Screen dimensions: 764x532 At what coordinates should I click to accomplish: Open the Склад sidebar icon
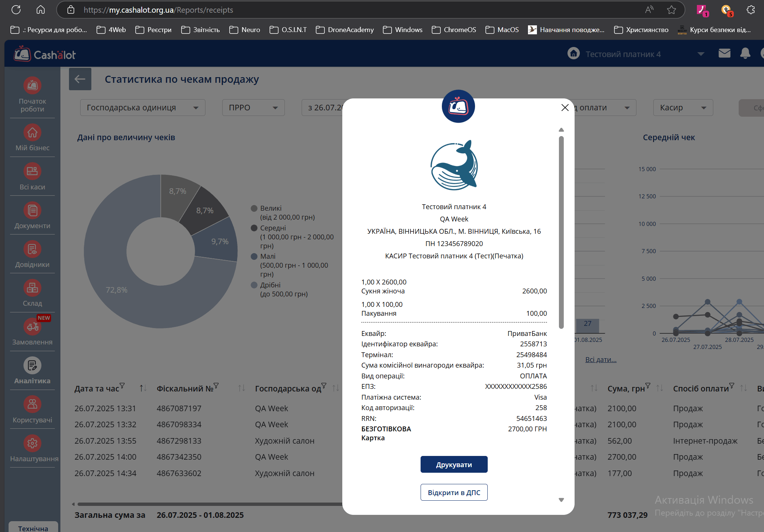click(x=32, y=288)
